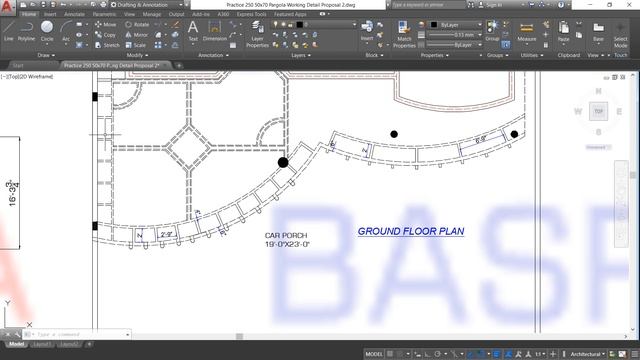640x360 pixels.
Task: Open the object color ByLayer swatch dropdown
Action: click(456, 25)
